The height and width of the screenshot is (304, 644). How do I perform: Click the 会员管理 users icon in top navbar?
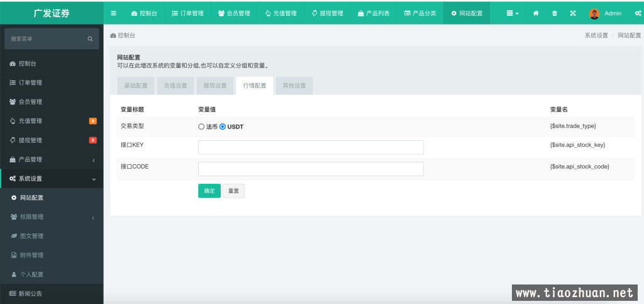pos(221,13)
